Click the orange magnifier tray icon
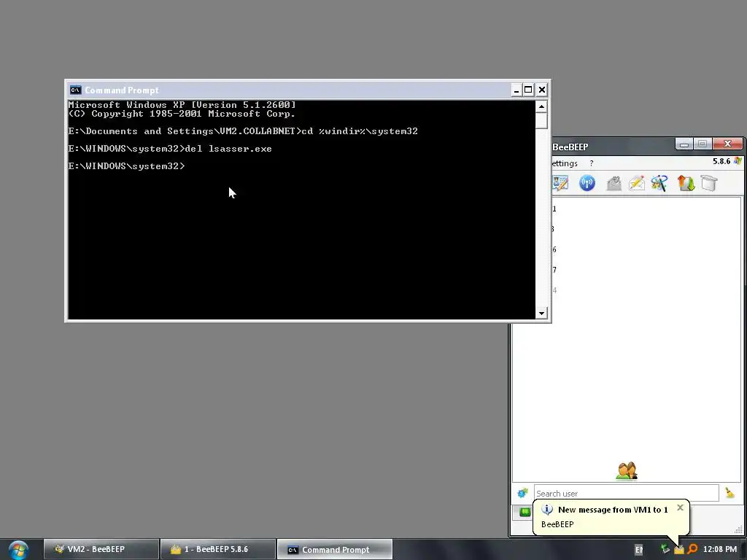This screenshot has height=560, width=747. 693,550
